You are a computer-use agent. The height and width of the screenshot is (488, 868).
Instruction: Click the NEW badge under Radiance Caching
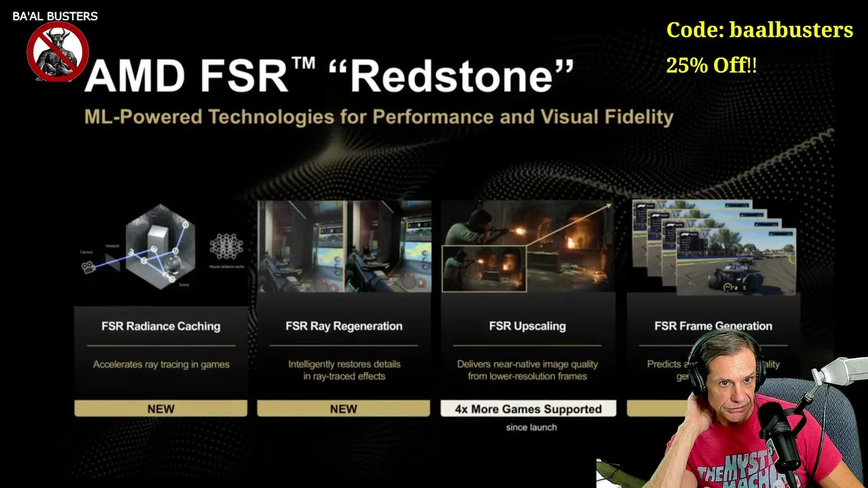click(161, 409)
